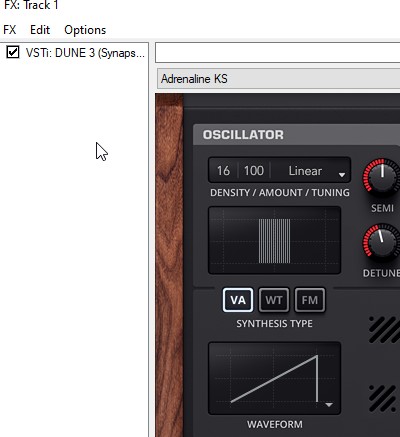Open the Edit menu

40,30
